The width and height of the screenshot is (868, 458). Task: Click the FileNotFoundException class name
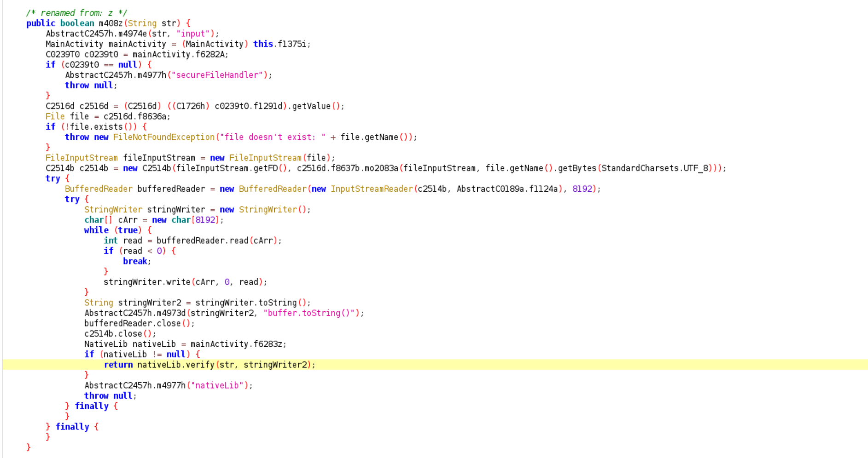coord(164,137)
